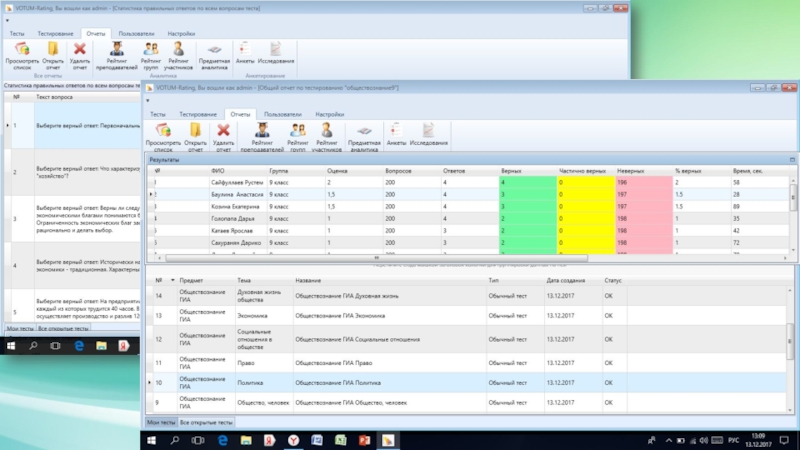Click the red X Удалить отчет icon in front window
Image resolution: width=800 pixels, height=450 pixels.
[x=224, y=129]
